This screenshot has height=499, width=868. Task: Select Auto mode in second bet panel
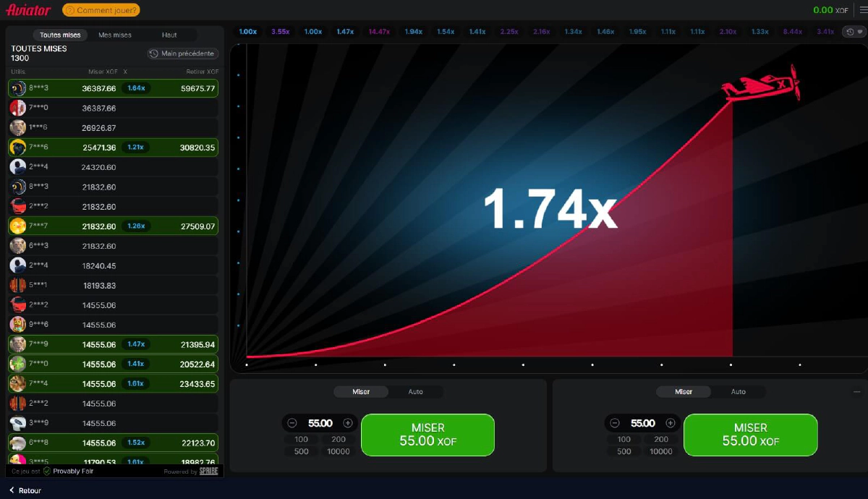739,392
